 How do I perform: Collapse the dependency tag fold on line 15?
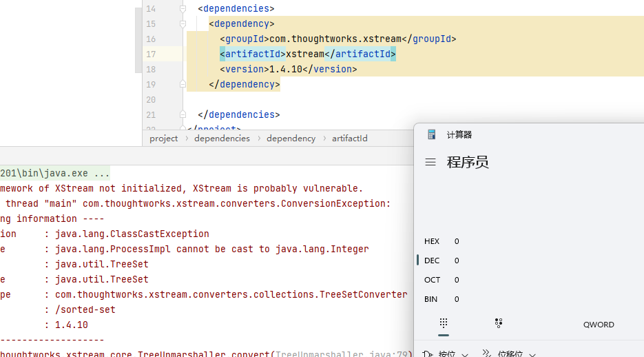(x=183, y=24)
